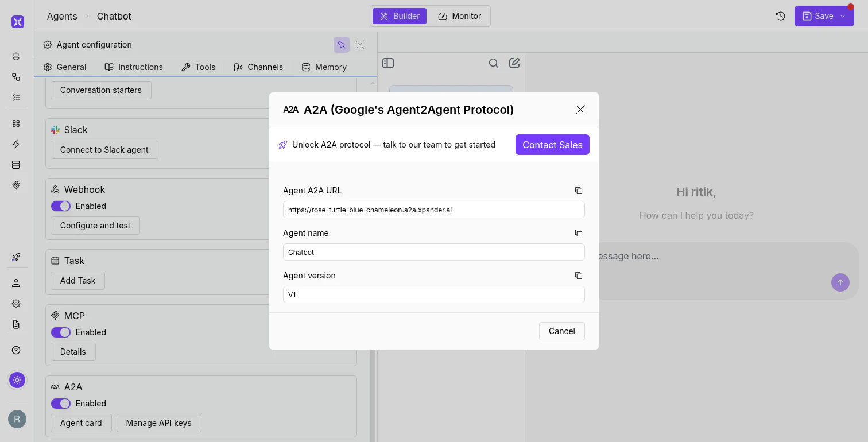Copy the Agent version value
Viewport: 868px width, 442px height.
pos(579,276)
